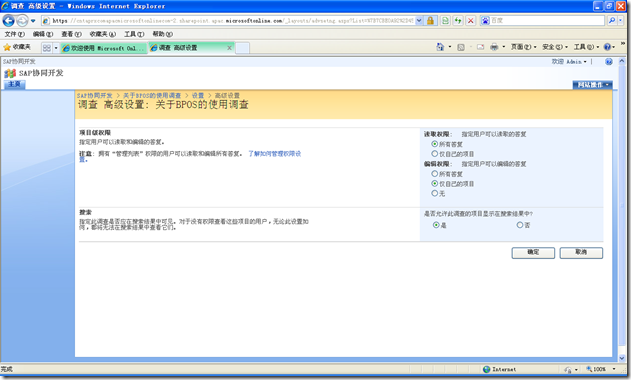
Task: Select 所有答复 under 编辑权限
Action: [435, 174]
